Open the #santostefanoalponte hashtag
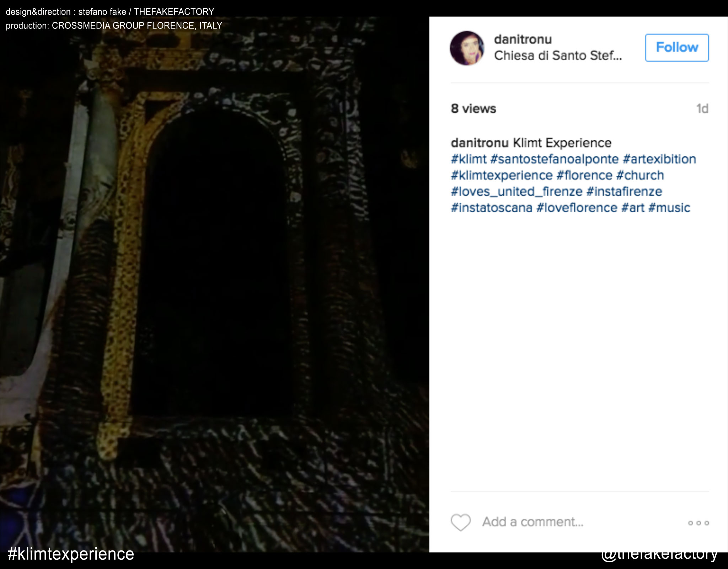Screen dimensions: 728x569 point(554,159)
